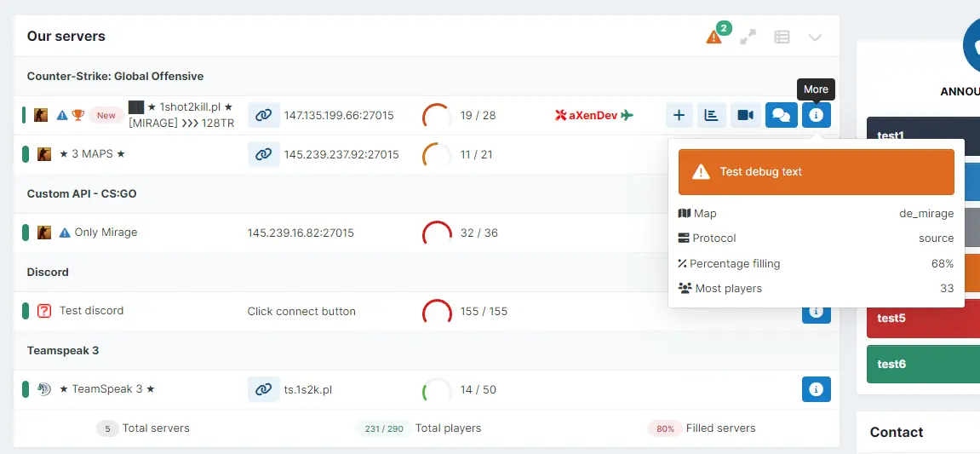Click the 5 Total servers badge
The image size is (980, 454).
coord(107,428)
